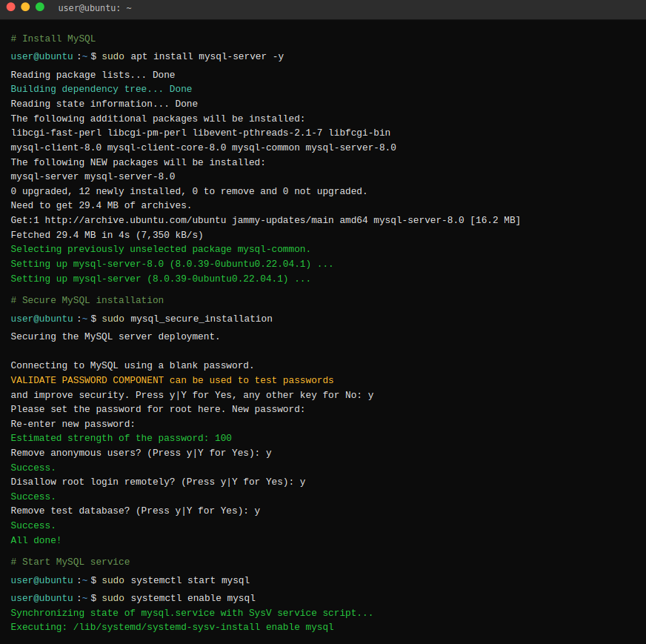Click 'Estimated strength of the password: 100' line
This screenshot has height=644, width=646.
pos(121,437)
